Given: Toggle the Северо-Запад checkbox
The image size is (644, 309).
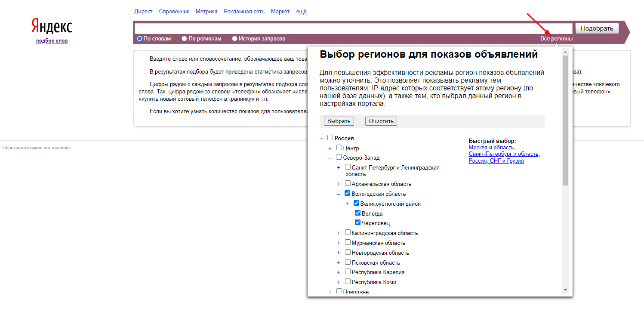Looking at the screenshot, I should point(339,157).
